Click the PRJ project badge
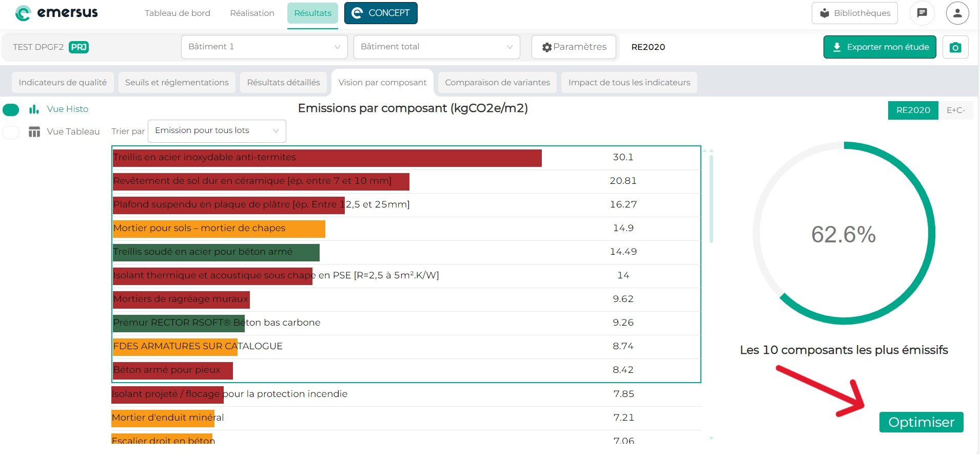Screen dimensions: 980x454 (79, 47)
